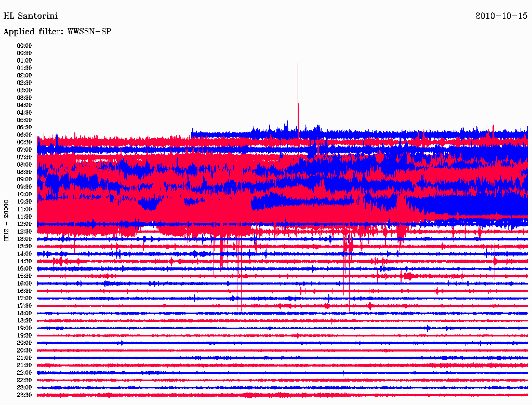
Task: Click the '17:00' time label
Action: tap(24, 299)
